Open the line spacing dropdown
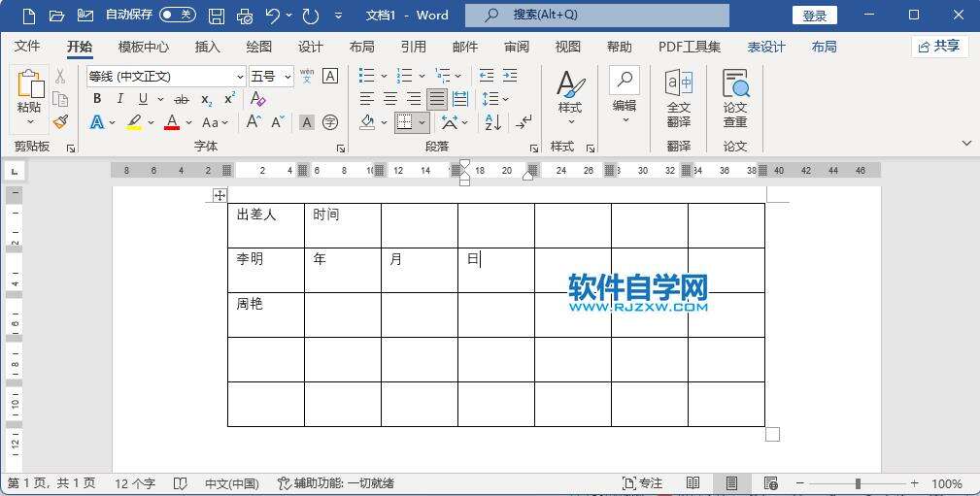This screenshot has height=496, width=980. click(x=495, y=99)
